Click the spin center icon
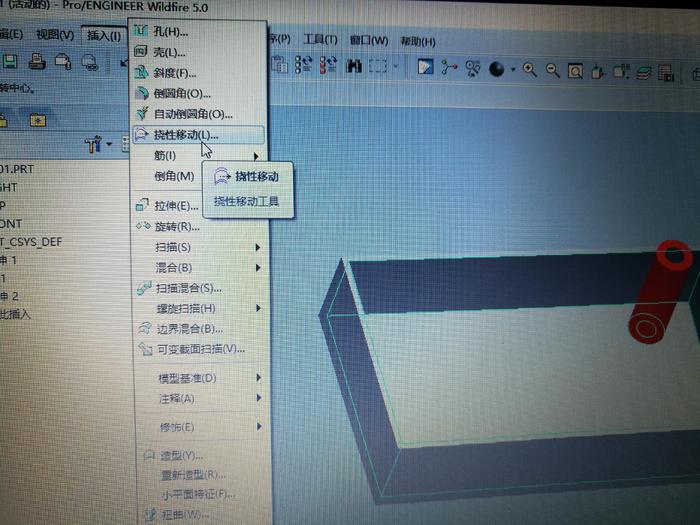Image resolution: width=700 pixels, height=525 pixels. 449,67
